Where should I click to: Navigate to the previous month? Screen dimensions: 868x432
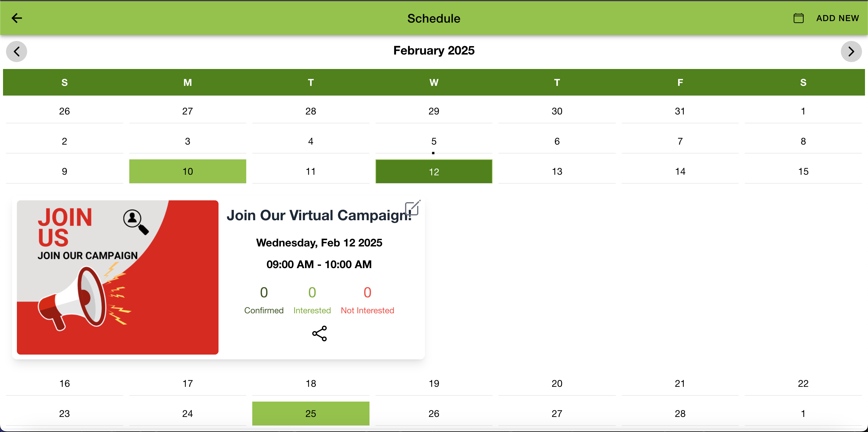pyautogui.click(x=16, y=51)
